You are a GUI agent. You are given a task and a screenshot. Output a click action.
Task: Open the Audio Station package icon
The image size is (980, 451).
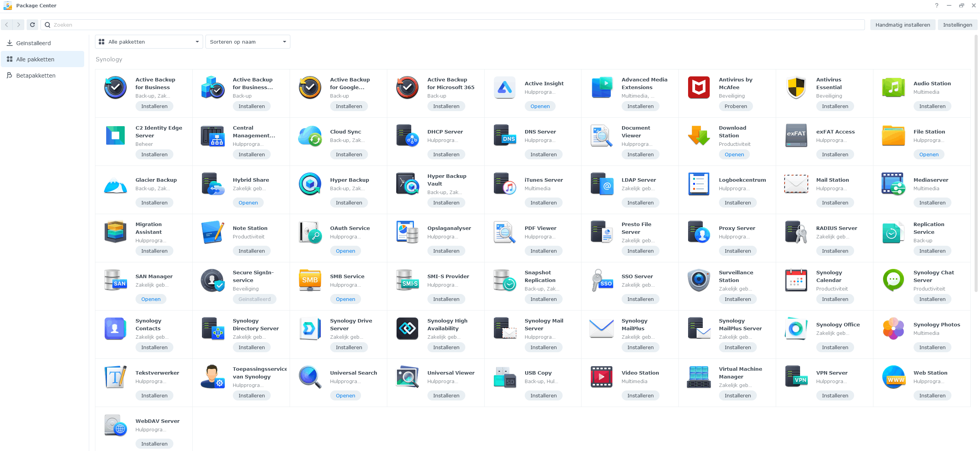tap(893, 88)
